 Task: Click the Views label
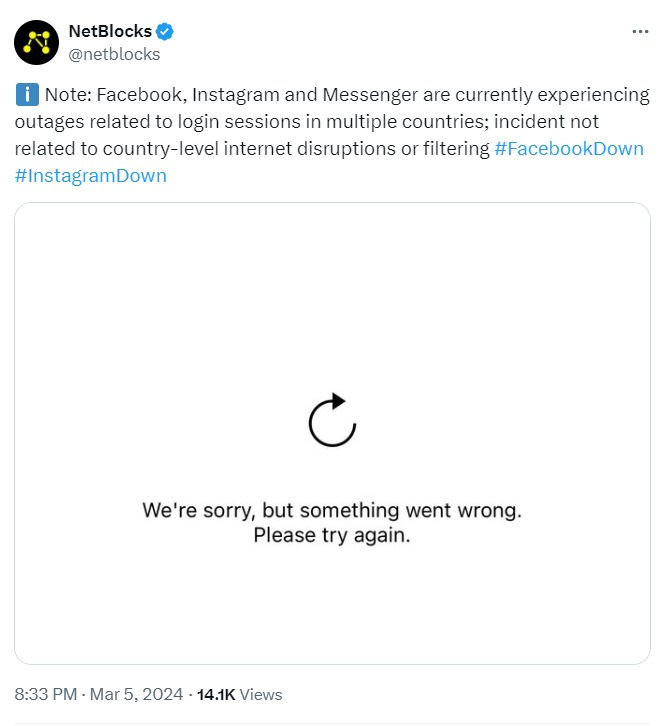pos(261,694)
